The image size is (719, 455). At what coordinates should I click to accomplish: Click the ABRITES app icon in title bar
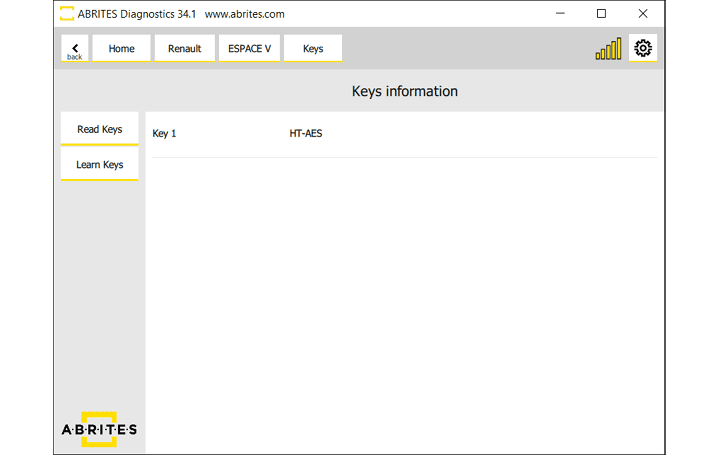tap(67, 14)
